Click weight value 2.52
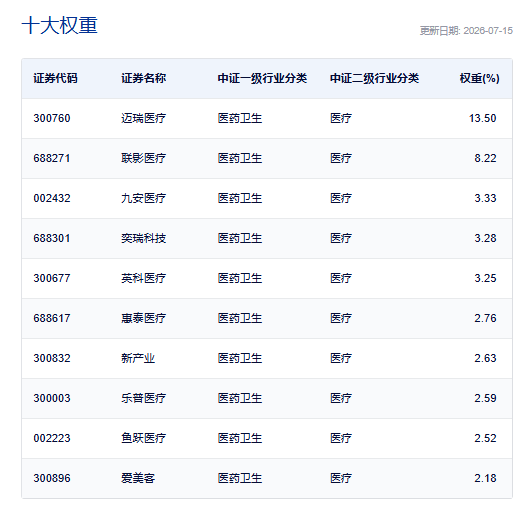 485,438
